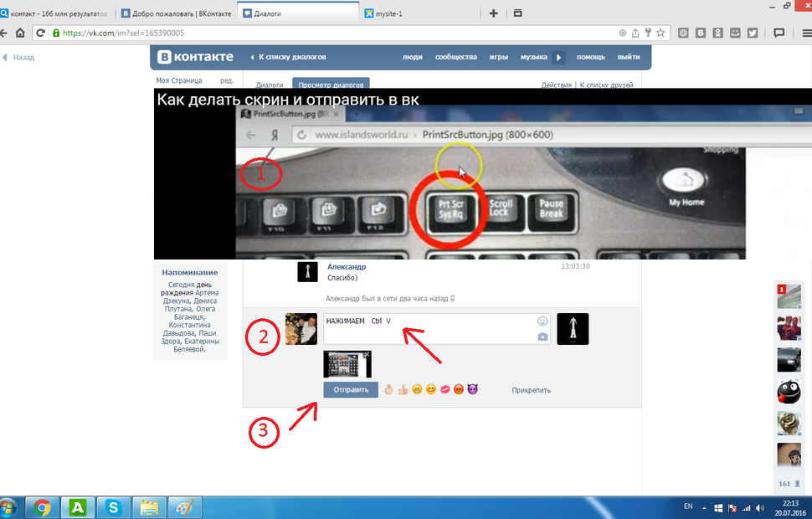Open the 'Константина Давыдова' birthday link
The height and width of the screenshot is (519, 812).
click(x=188, y=329)
